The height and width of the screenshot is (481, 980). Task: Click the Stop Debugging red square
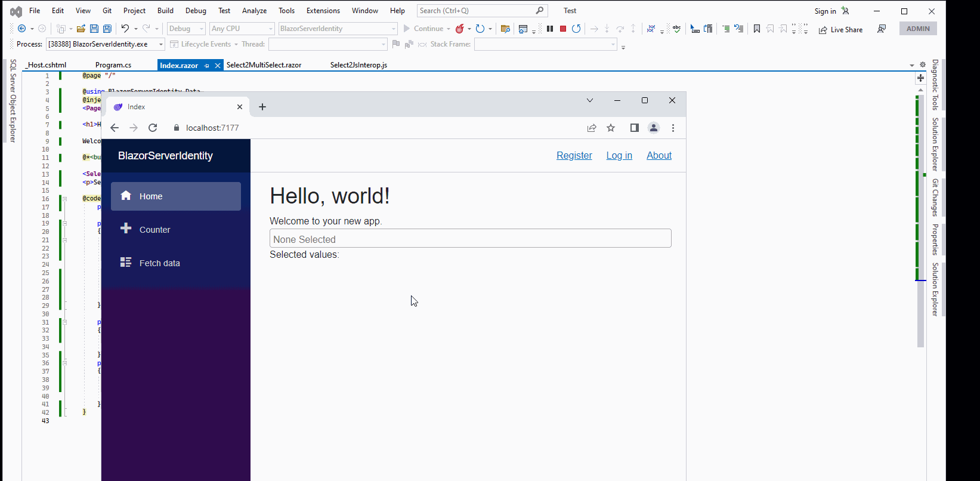(563, 29)
